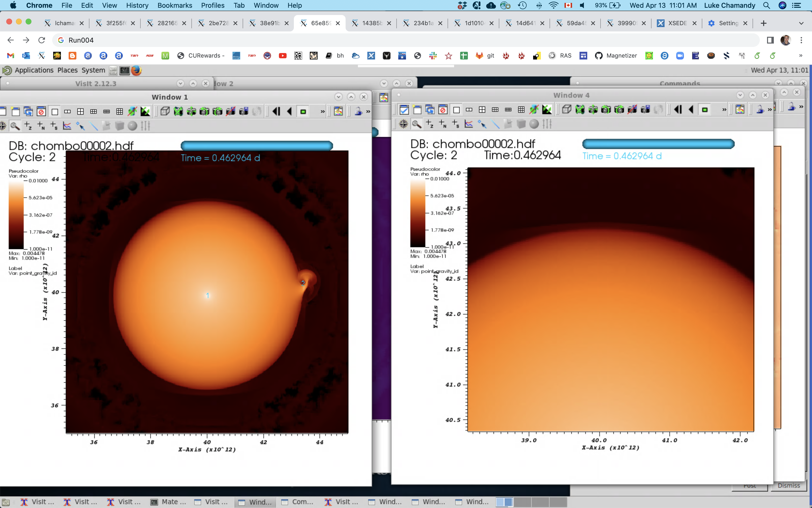Activate the Line tool in Window 1
The image size is (812, 508).
coord(94,126)
